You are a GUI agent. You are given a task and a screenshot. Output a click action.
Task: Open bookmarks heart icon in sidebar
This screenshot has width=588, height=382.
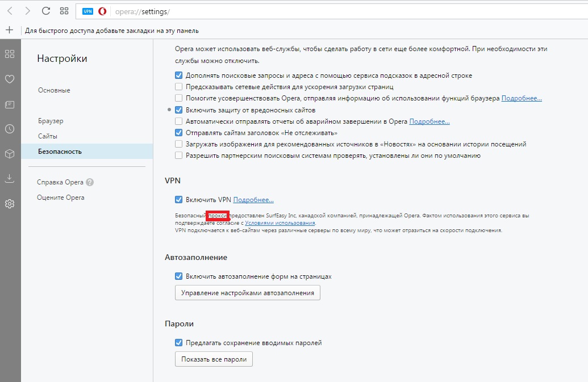[x=10, y=79]
